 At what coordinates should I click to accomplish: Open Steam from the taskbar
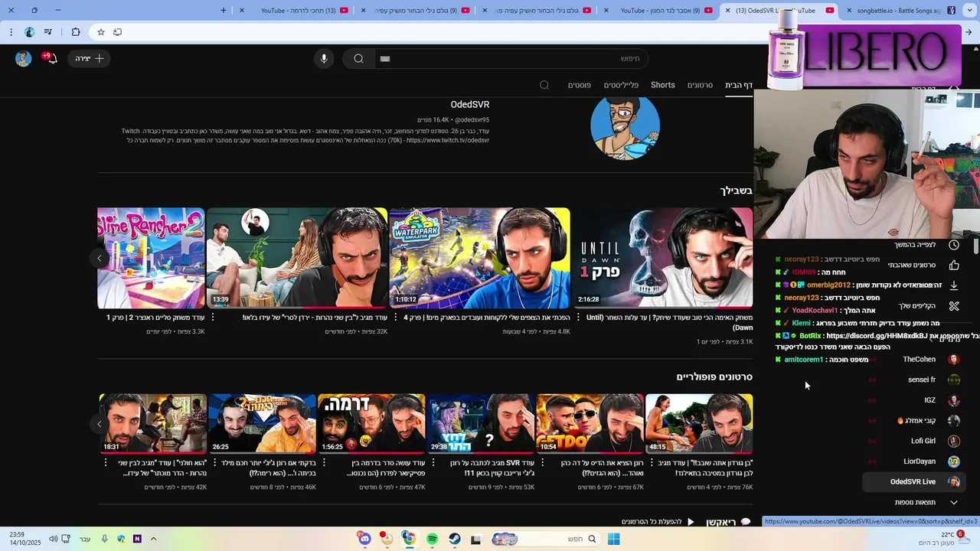coord(454,539)
